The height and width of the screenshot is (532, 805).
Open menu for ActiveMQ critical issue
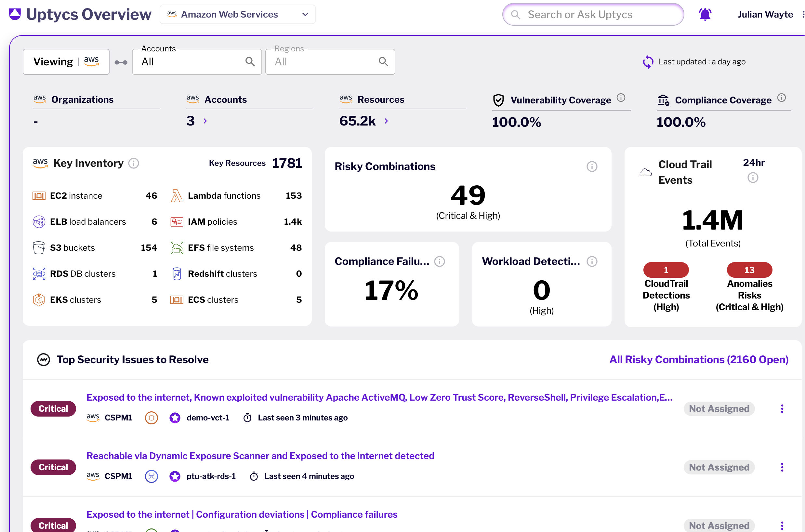[782, 409]
